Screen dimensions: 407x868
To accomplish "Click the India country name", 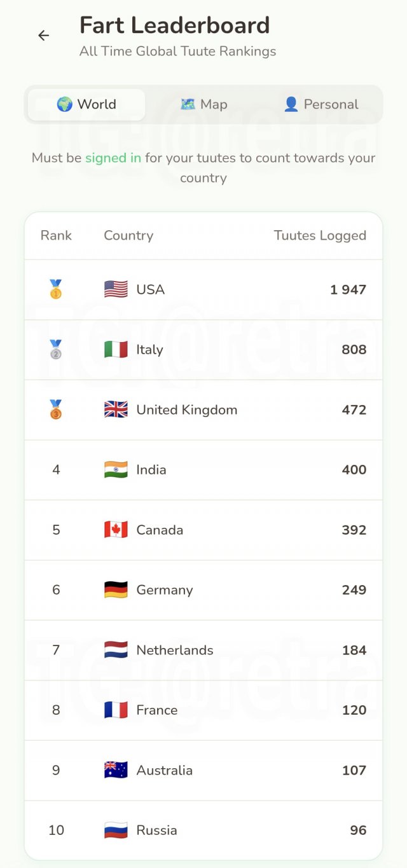I will (151, 470).
